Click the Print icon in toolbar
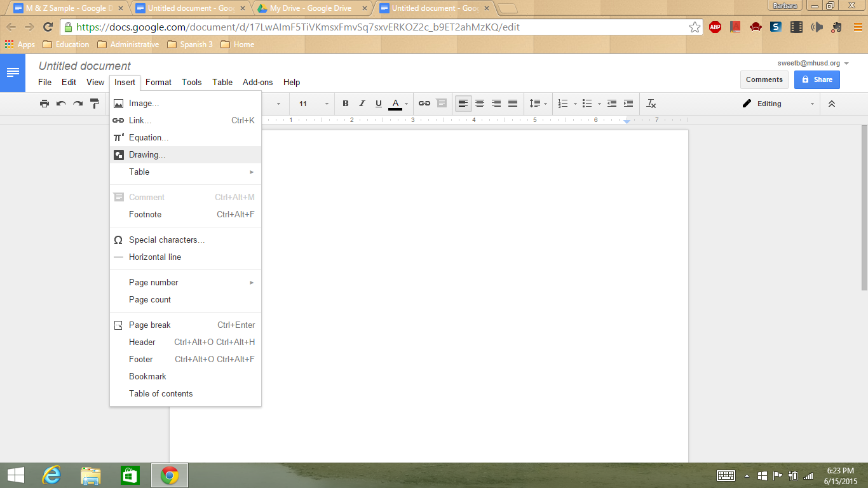868x488 pixels. point(44,104)
